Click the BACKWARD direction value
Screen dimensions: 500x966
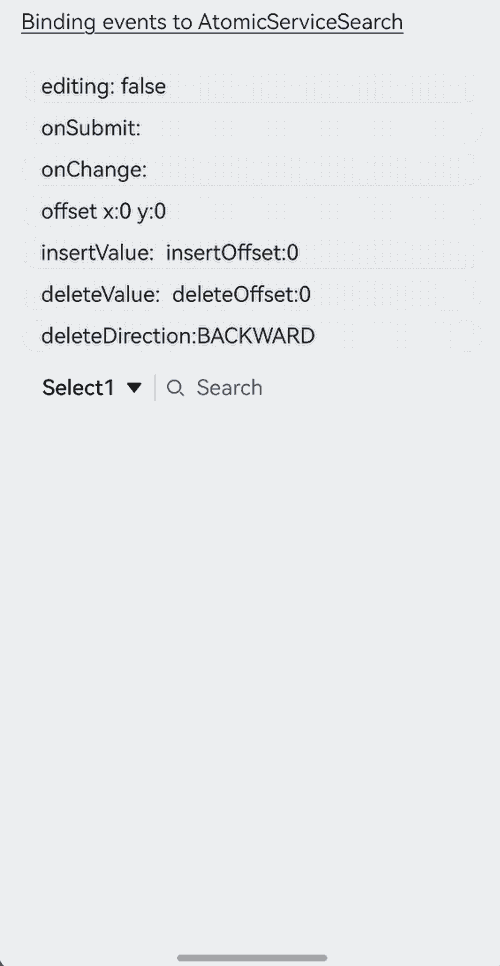click(256, 336)
